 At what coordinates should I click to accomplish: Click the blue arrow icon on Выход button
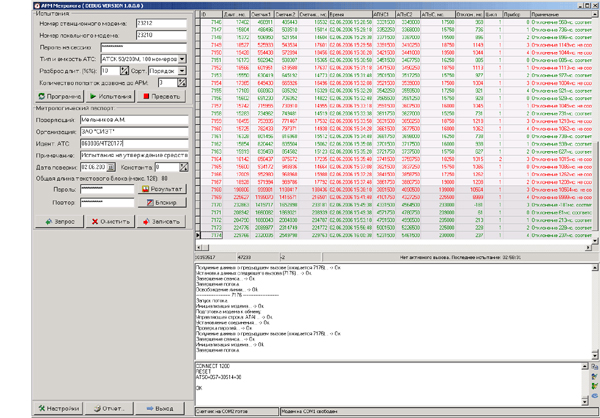[150, 408]
